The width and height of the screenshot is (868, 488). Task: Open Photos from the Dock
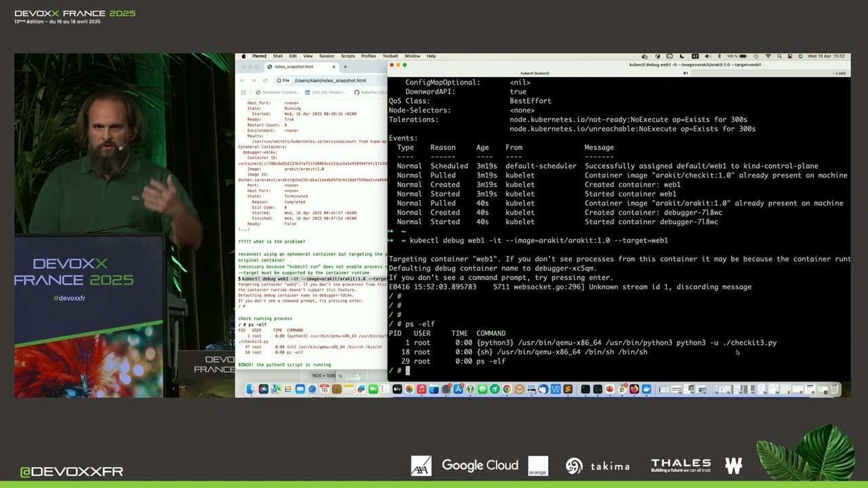410,389
